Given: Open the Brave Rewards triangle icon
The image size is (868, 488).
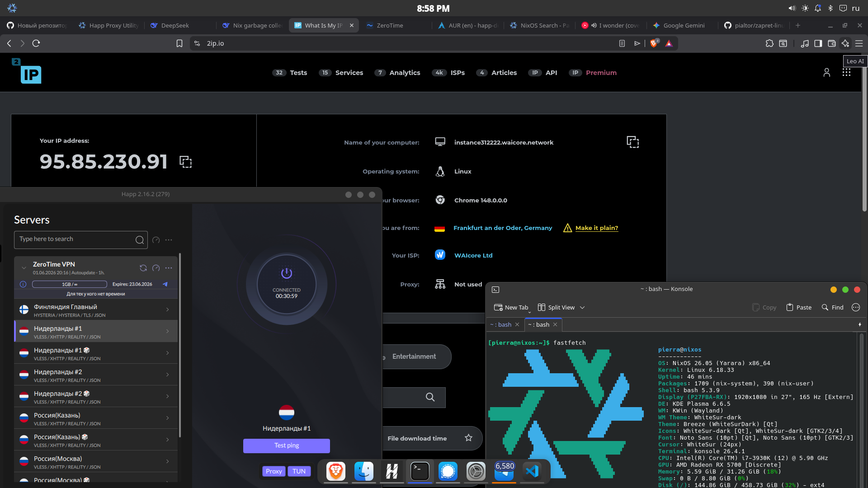Looking at the screenshot, I should 669,43.
